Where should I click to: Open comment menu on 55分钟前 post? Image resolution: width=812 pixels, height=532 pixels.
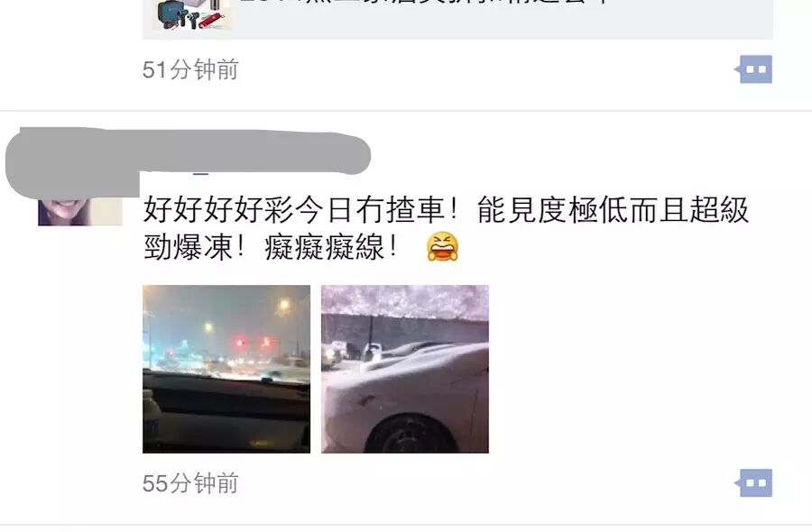click(753, 482)
